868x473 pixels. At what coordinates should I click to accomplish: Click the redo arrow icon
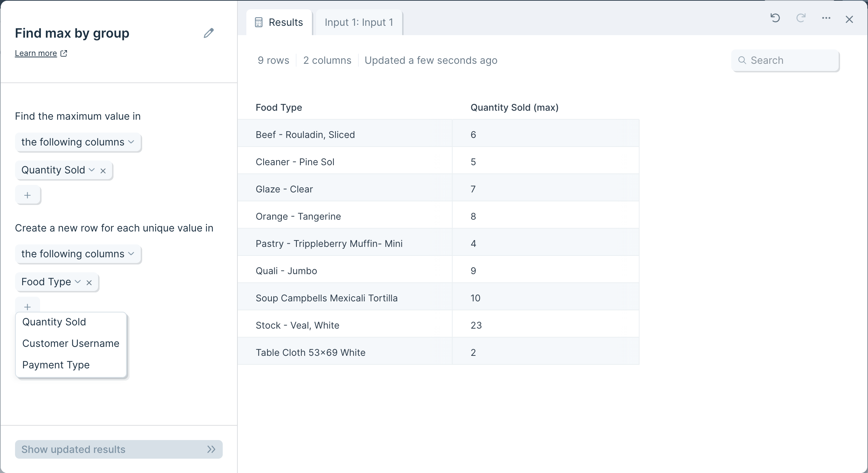[801, 18]
